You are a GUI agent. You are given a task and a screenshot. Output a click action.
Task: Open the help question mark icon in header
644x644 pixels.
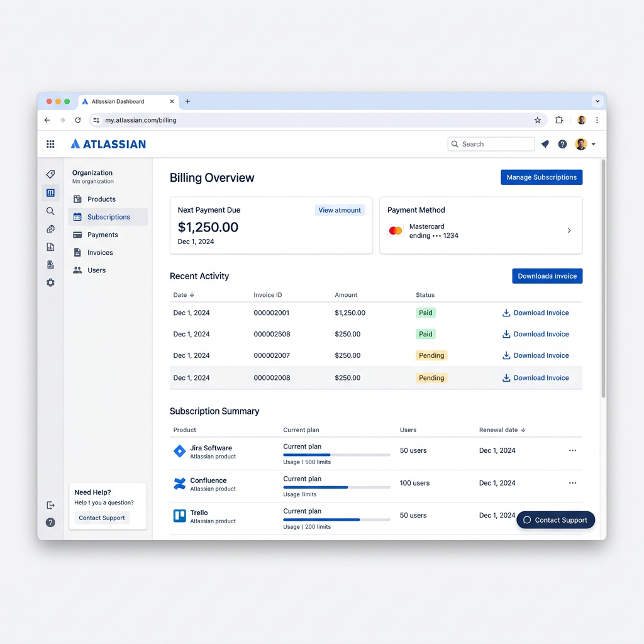(562, 144)
